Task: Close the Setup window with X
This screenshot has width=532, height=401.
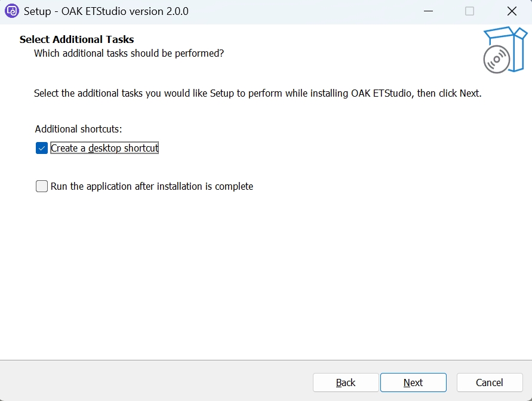Action: (x=511, y=11)
